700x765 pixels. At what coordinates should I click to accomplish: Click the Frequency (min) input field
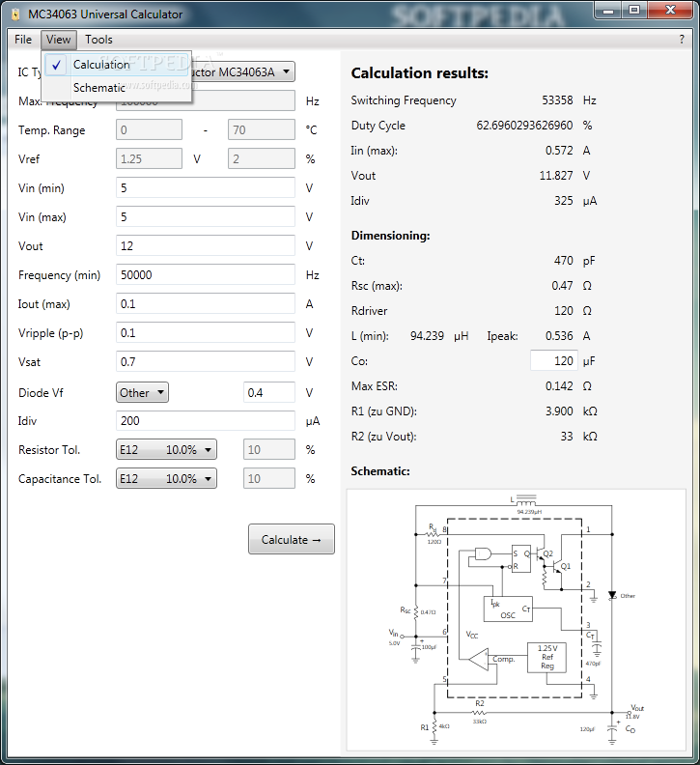point(206,274)
